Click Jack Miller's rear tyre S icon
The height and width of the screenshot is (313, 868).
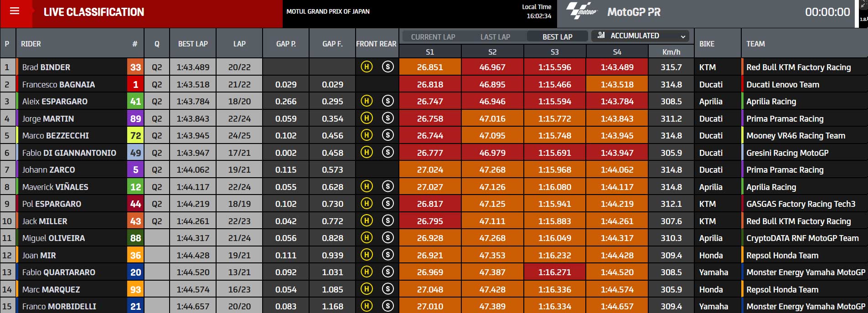tap(387, 221)
